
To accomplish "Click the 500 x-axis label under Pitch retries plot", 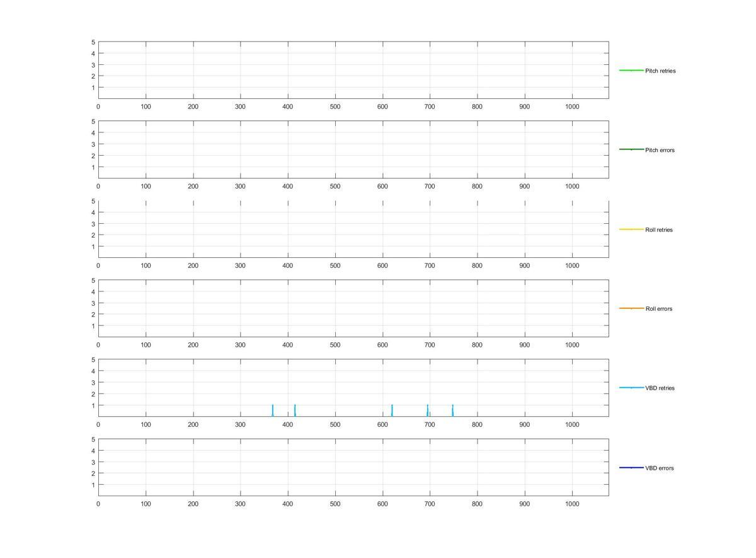I will tap(335, 107).
